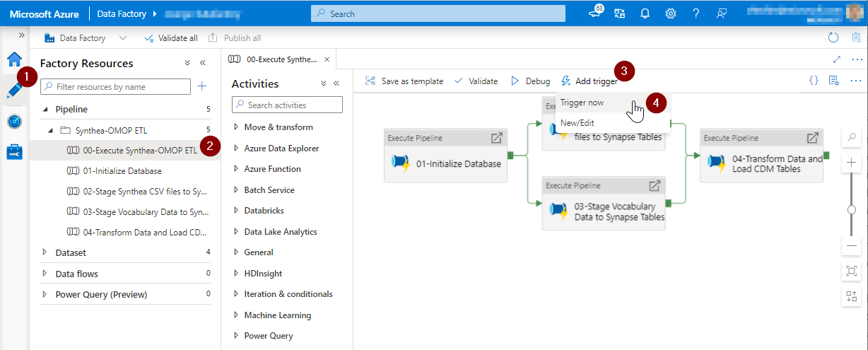Expand HDInsight activities

(236, 273)
